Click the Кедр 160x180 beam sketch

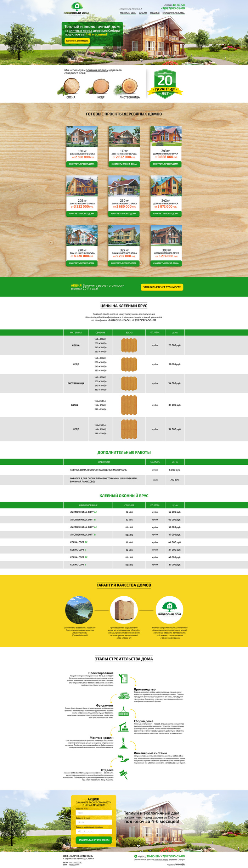pos(129,364)
